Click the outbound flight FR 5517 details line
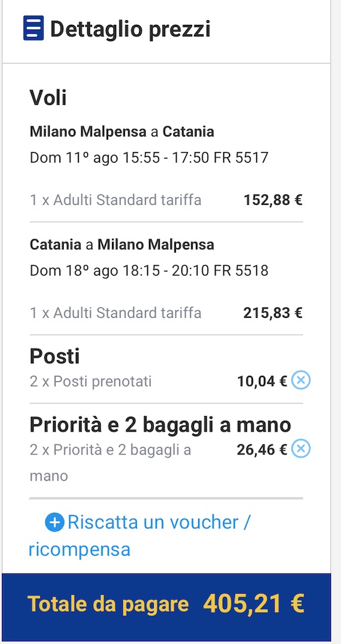Viewport: 341px width, 644px height. pos(149,157)
